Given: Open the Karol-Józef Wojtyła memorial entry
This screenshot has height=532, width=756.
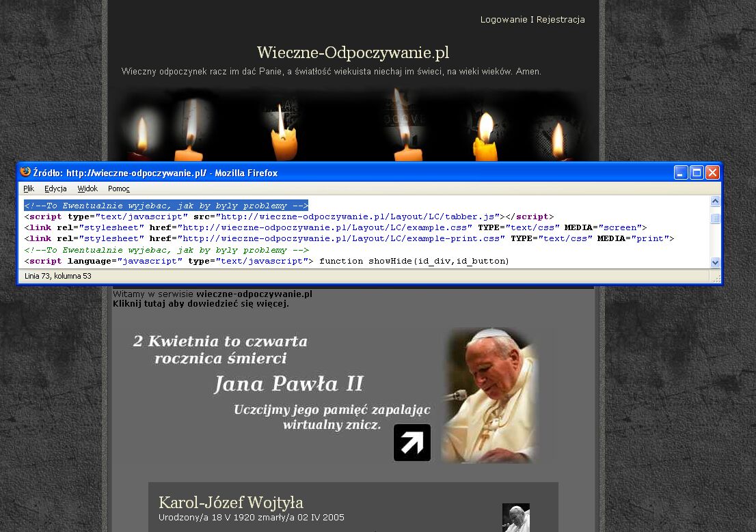Looking at the screenshot, I should point(230,503).
